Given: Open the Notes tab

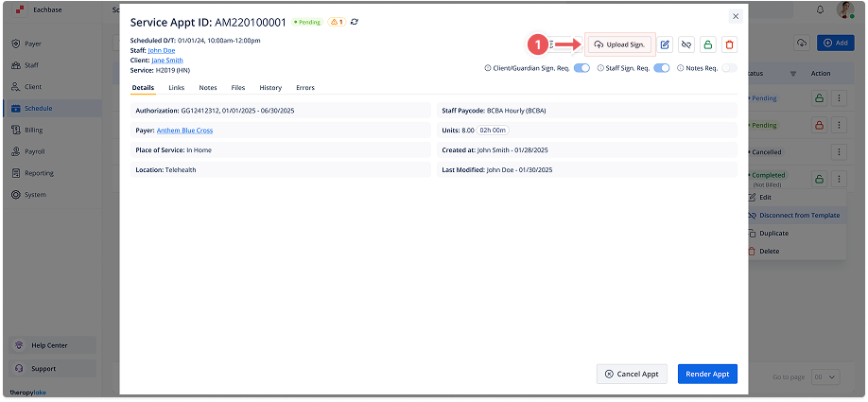Looking at the screenshot, I should (208, 87).
